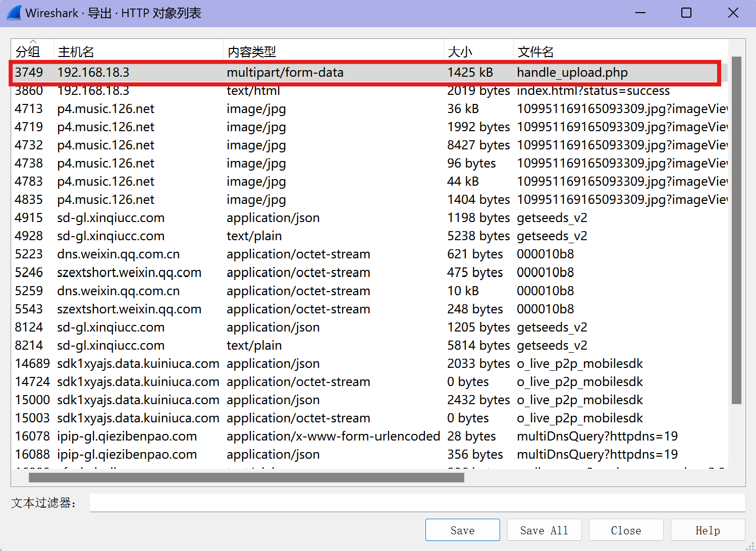Sort by the 分组 column header

pyautogui.click(x=32, y=51)
